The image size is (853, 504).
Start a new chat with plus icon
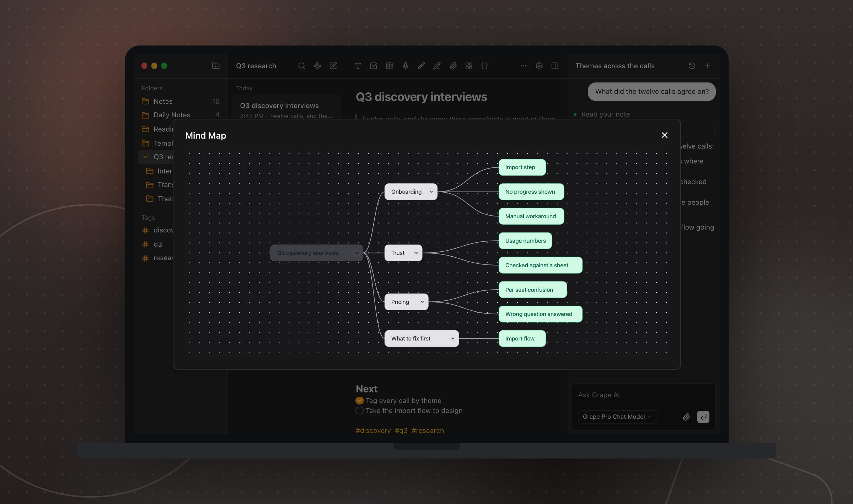pos(708,66)
